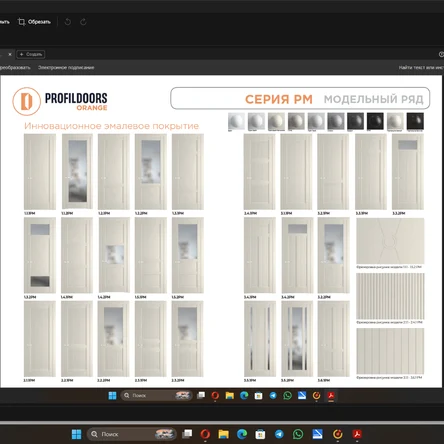Click Start in the captured screenshot's taskbar
The image size is (444, 444).
[112, 395]
